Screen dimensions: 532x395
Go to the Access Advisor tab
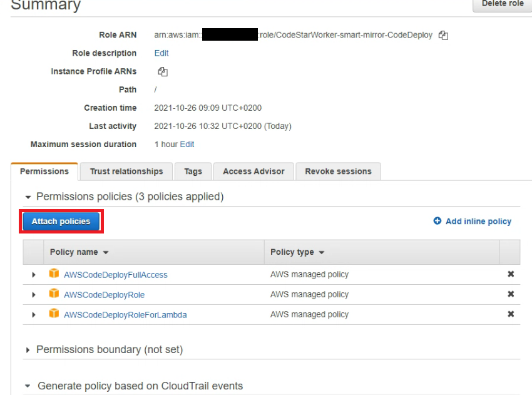(253, 172)
